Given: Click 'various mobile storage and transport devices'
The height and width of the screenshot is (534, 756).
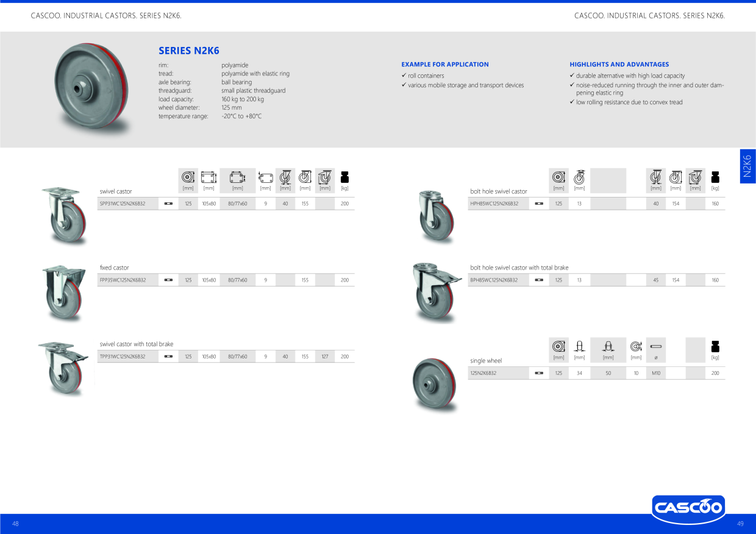Looking at the screenshot, I should click(466, 85).
